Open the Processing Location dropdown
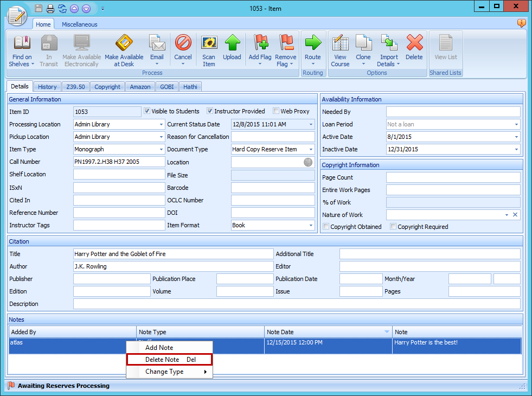532x396 pixels. coord(161,124)
